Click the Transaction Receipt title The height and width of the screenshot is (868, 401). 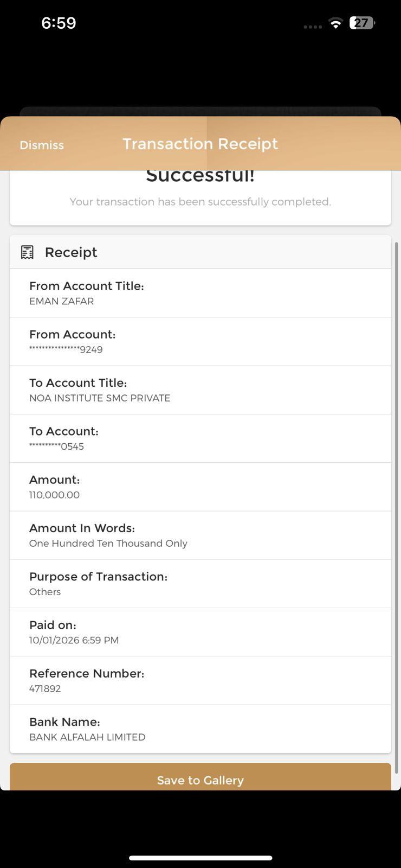coord(200,144)
